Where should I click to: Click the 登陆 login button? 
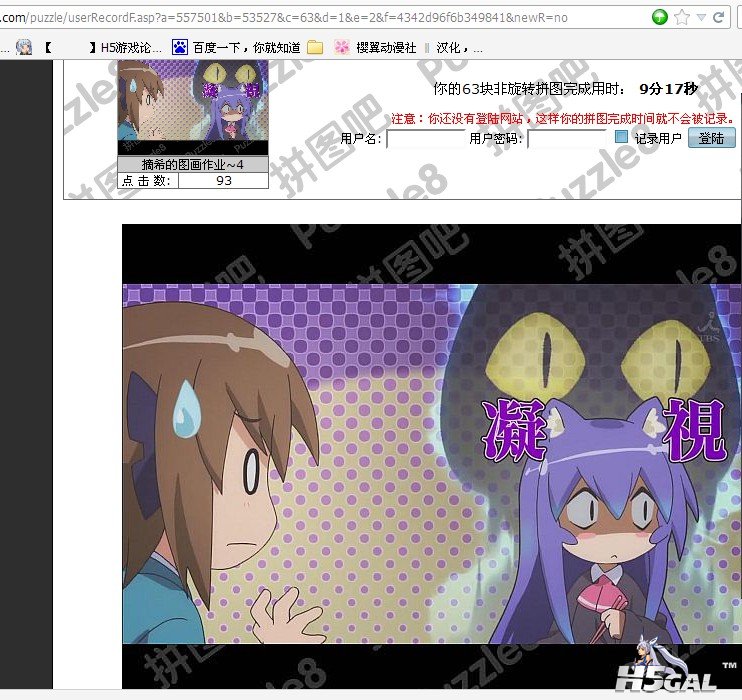tap(711, 138)
